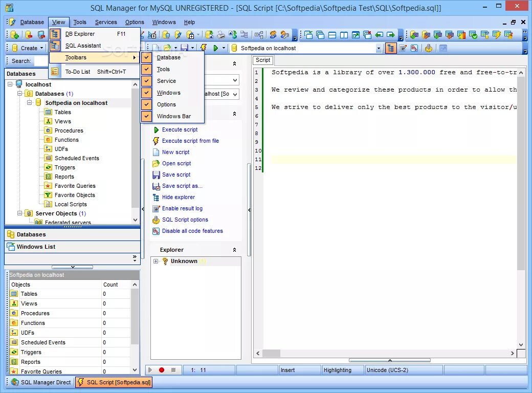Open the Help menu
The image size is (532, 393).
pos(189,22)
